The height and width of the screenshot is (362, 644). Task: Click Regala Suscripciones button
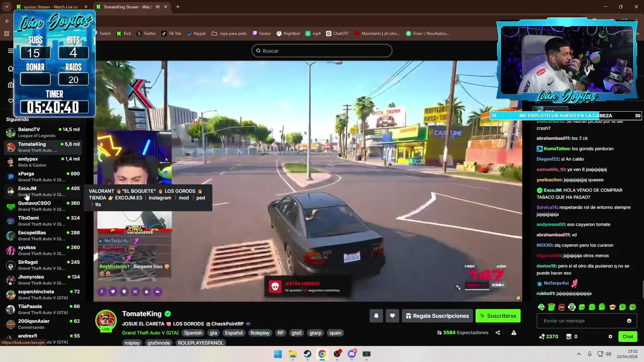click(x=437, y=316)
